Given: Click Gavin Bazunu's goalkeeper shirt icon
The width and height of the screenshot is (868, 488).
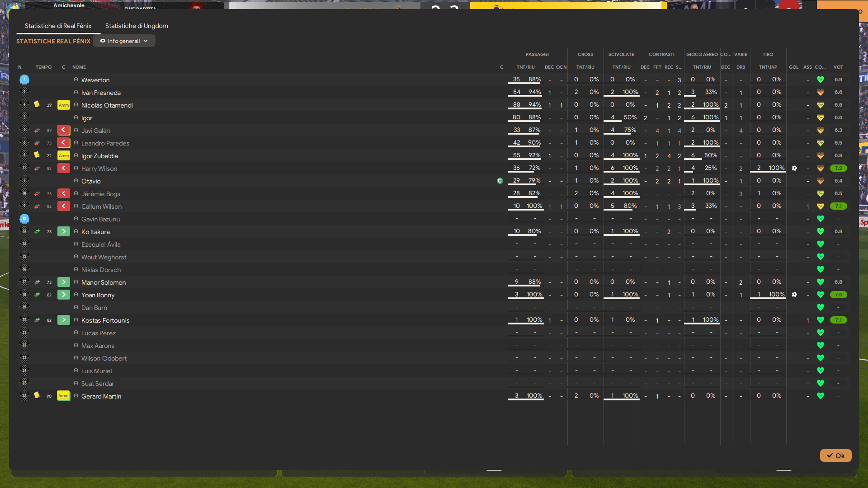Looking at the screenshot, I should [24, 219].
